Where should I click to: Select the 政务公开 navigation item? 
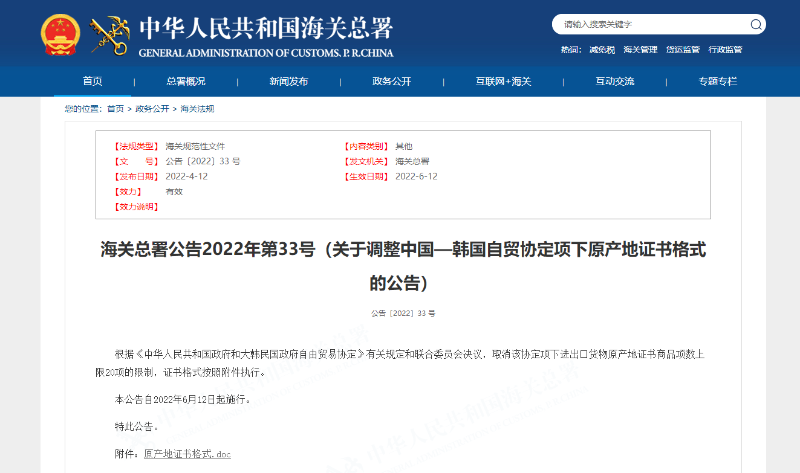[391, 81]
